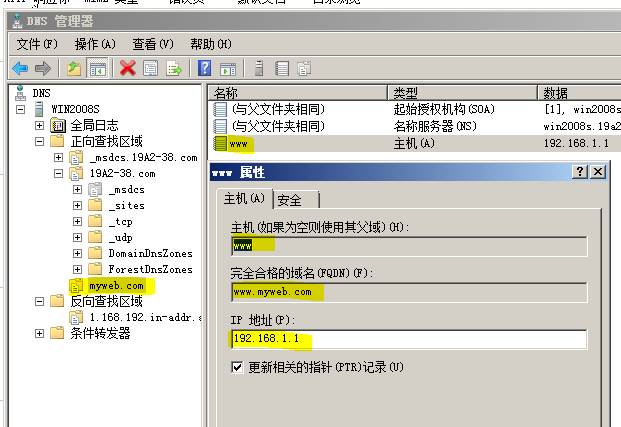
Task: Toggle the show/hide console tree icon
Action: [97, 69]
